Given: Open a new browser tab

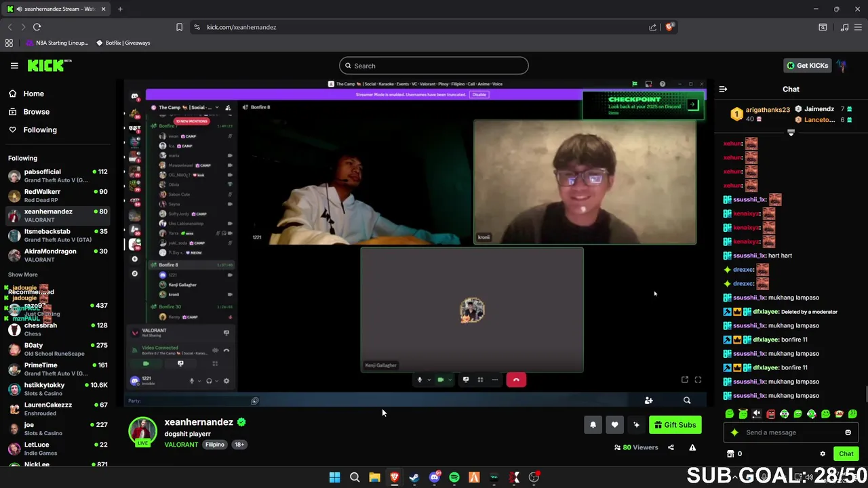Looking at the screenshot, I should (120, 9).
